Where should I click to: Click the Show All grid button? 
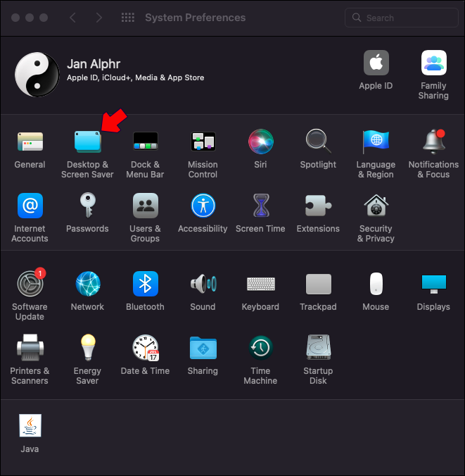point(128,18)
